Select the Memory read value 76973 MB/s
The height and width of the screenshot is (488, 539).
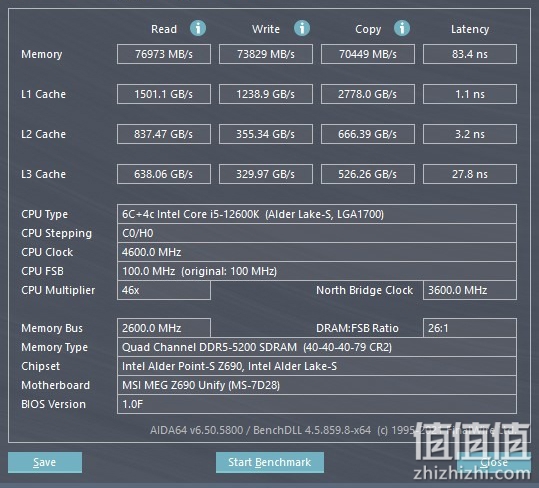(x=164, y=54)
